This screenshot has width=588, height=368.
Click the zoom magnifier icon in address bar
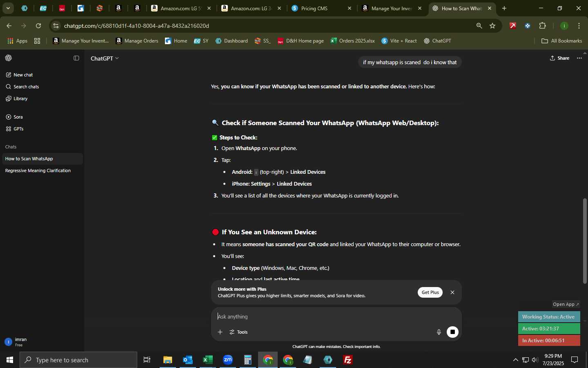click(479, 26)
